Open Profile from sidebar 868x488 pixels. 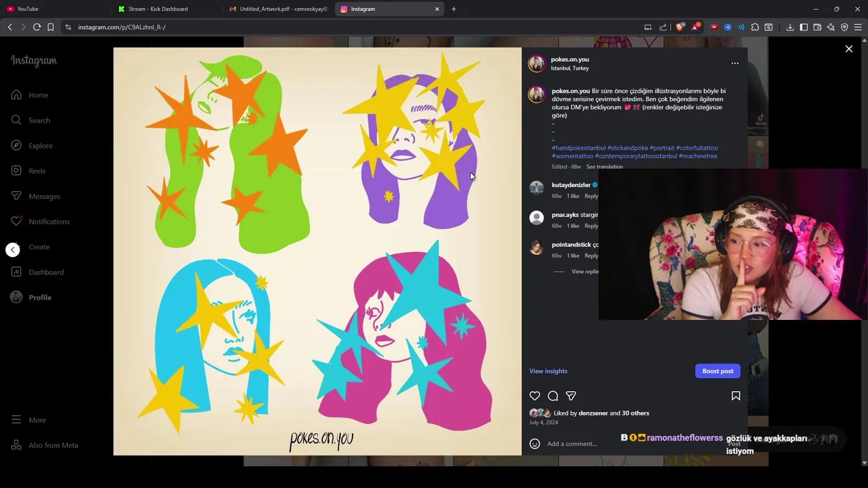(31, 298)
